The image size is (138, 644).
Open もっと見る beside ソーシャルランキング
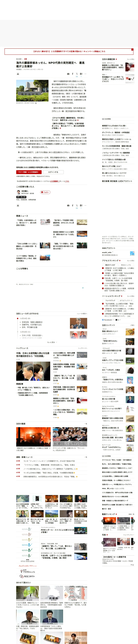(x=131, y=296)
